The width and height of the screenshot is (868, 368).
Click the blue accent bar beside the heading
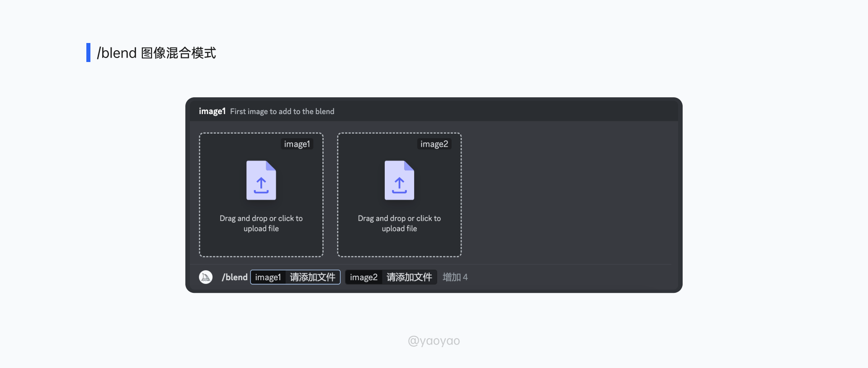click(x=88, y=53)
